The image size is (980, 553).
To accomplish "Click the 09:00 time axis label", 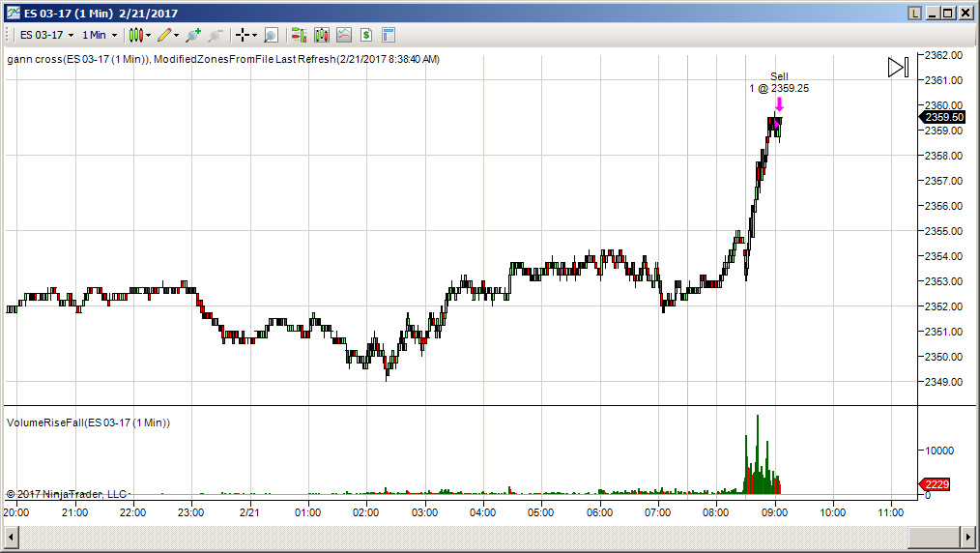I will click(x=774, y=513).
